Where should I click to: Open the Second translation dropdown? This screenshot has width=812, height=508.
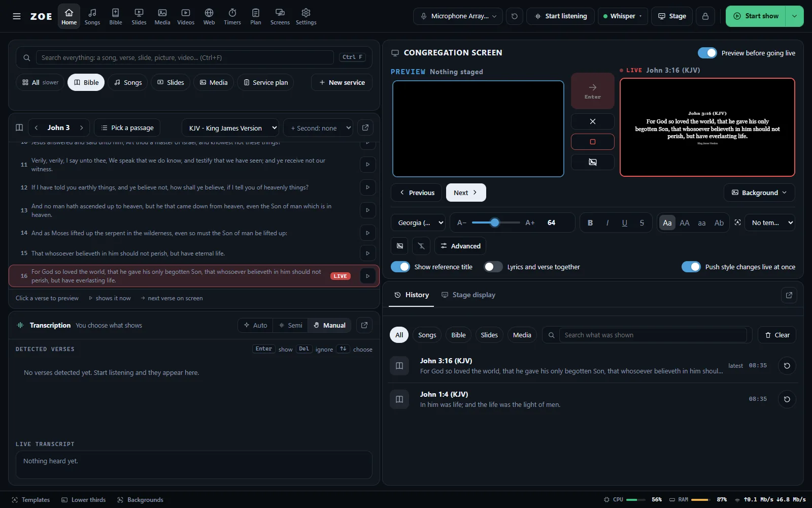(x=318, y=128)
